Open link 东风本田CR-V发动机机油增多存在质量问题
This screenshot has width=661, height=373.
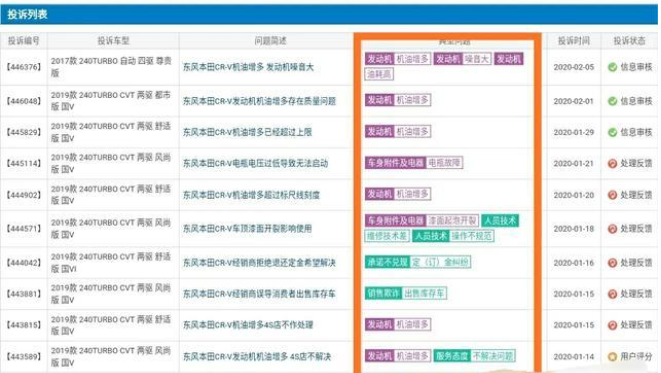[259, 101]
